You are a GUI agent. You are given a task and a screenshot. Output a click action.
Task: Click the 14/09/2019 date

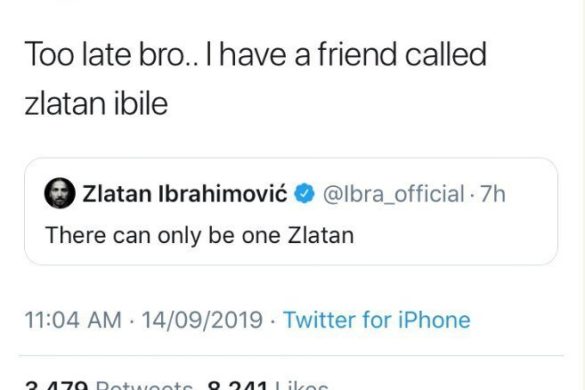pyautogui.click(x=202, y=320)
